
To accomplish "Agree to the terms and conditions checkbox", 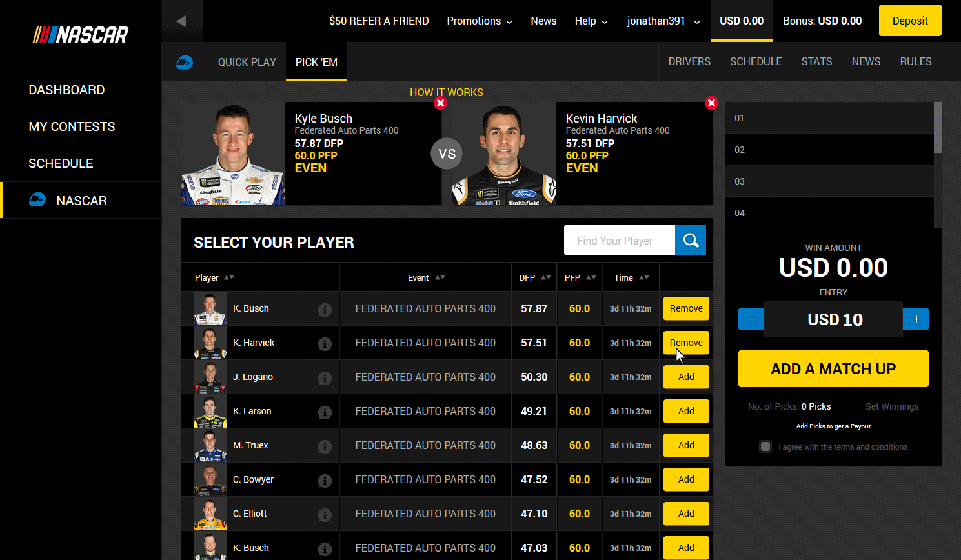I will click(x=765, y=446).
